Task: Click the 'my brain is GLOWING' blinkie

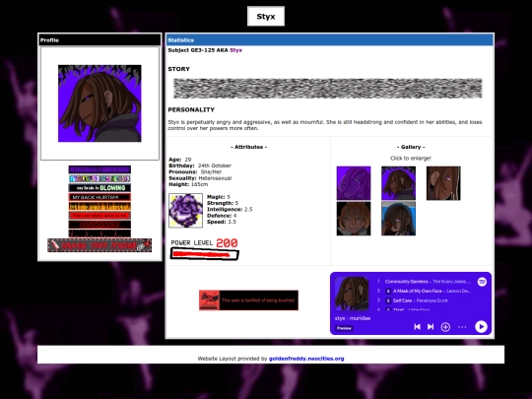Action: point(100,187)
